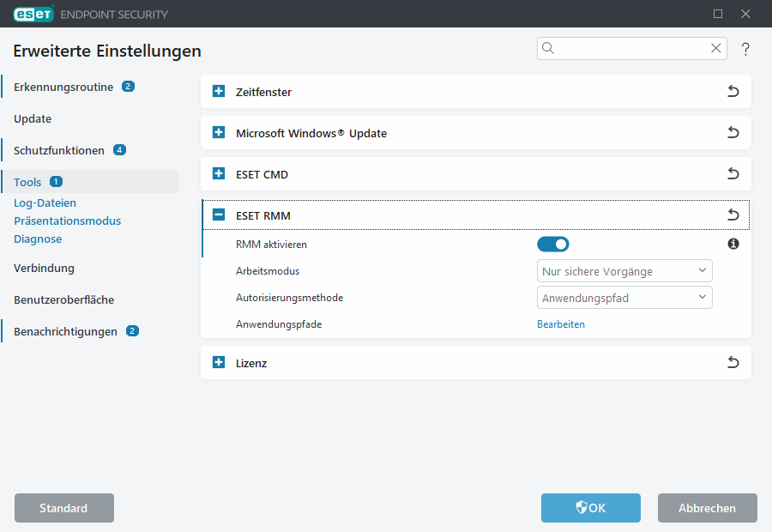This screenshot has width=772, height=532.
Task: Disable the RMM aktivieren toggle
Action: [553, 244]
